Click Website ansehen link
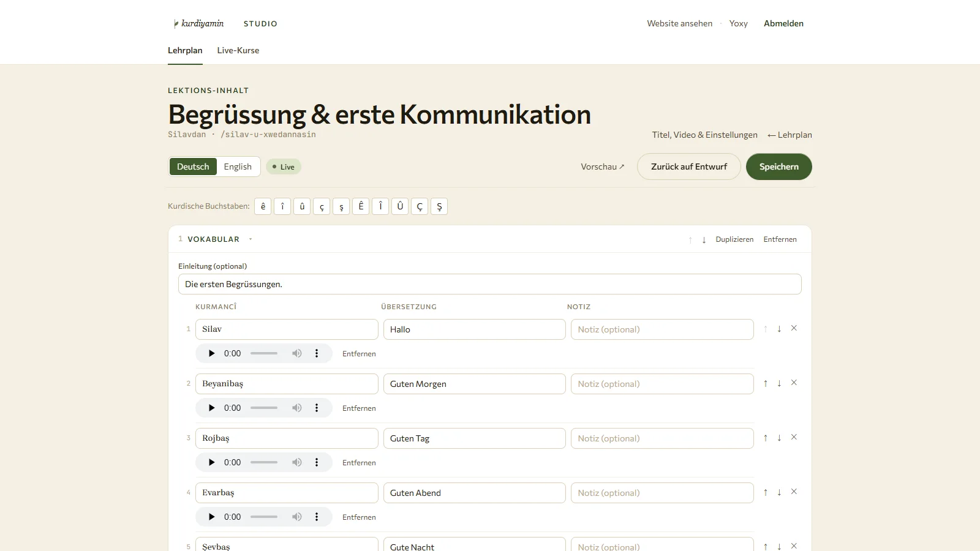This screenshot has height=551, width=980. 680,23
